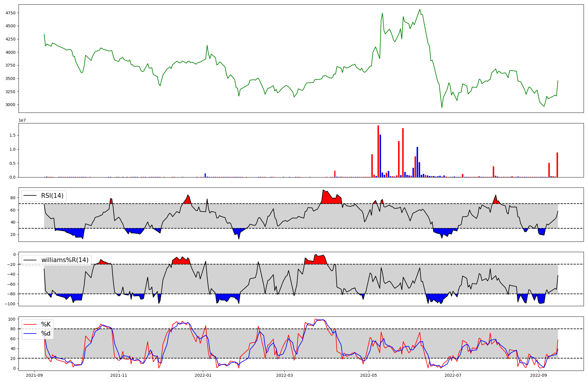Click the 4750 price axis tick label
The height and width of the screenshot is (382, 588).
click(10, 13)
